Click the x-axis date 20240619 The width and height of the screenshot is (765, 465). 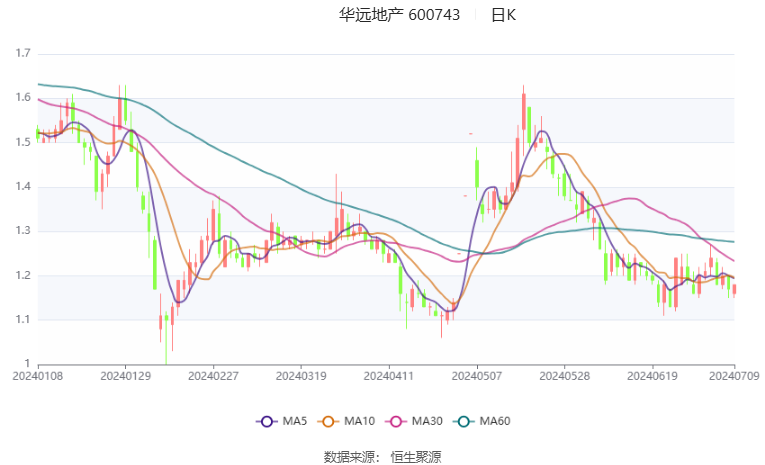pyautogui.click(x=652, y=376)
